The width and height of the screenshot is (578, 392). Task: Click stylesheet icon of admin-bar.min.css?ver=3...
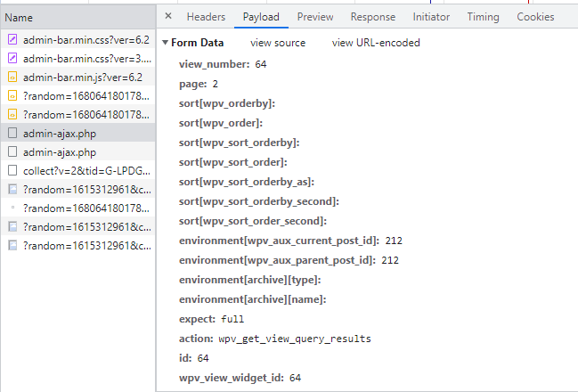(12, 58)
